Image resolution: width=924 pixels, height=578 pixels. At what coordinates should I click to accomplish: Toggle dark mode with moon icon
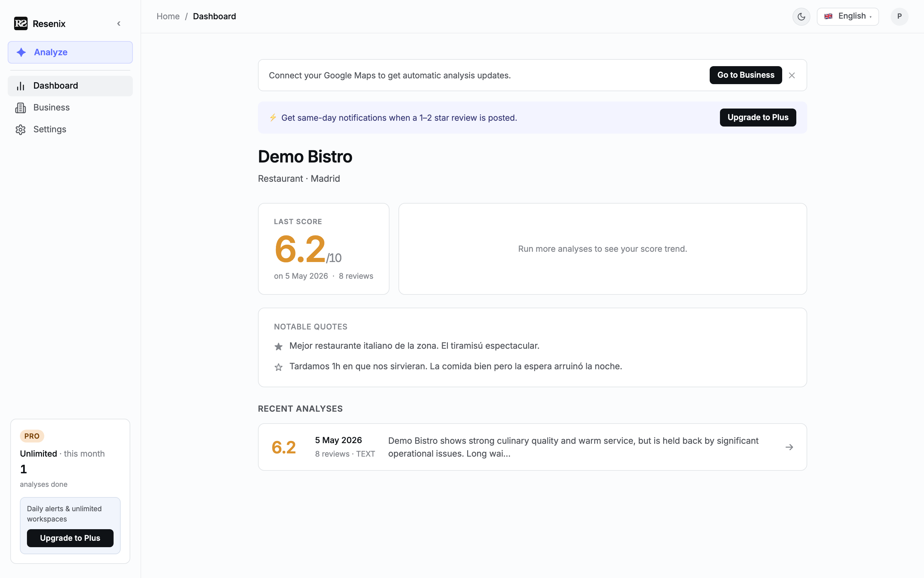(801, 16)
